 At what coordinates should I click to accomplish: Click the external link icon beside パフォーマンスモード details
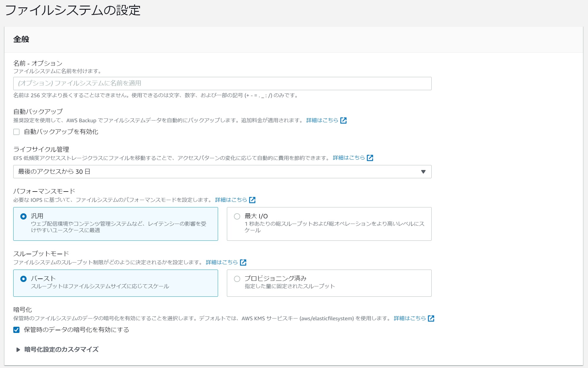tap(252, 199)
